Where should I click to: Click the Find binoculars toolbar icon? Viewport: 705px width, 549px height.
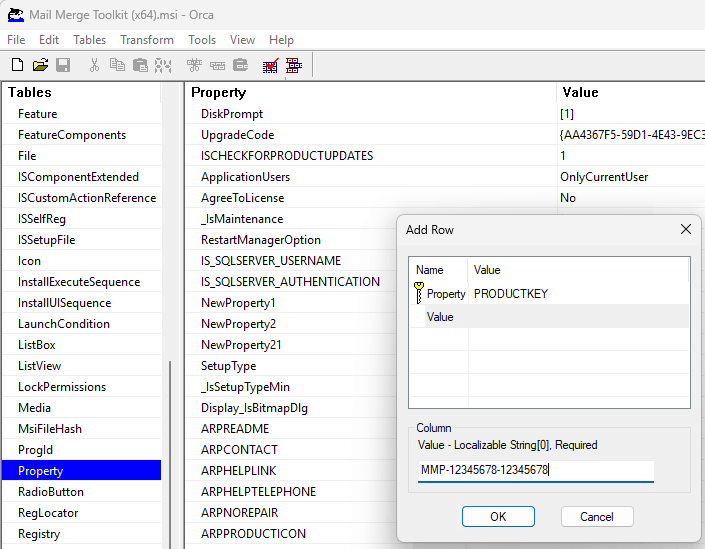(163, 65)
